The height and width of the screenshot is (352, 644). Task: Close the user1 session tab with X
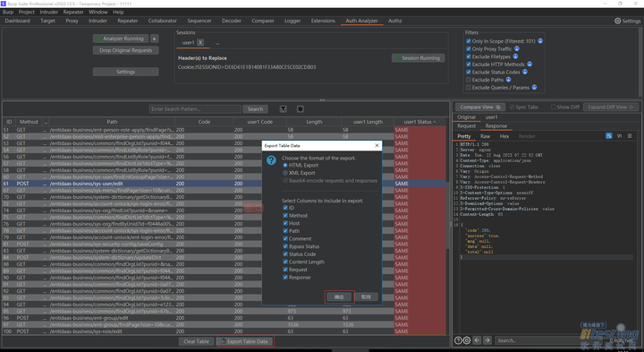[x=200, y=42]
